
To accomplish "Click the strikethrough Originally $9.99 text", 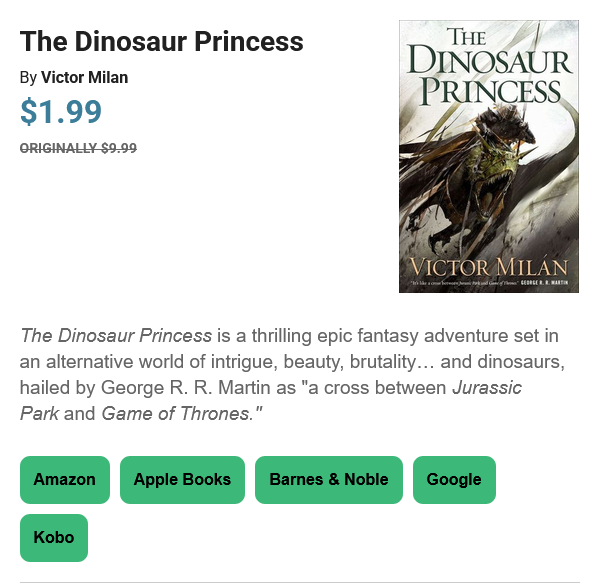I will (78, 148).
